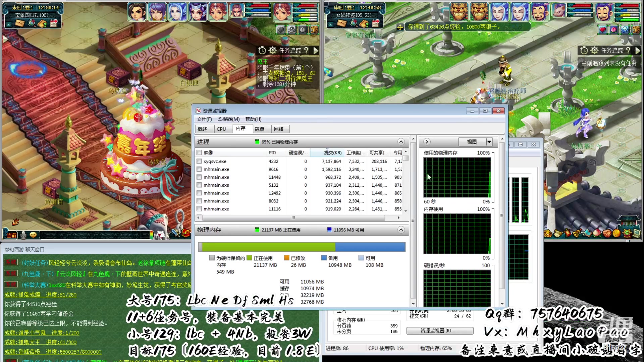Click task tracker clock icon in 女娲神迹 window
The image size is (644, 362).
(x=584, y=51)
